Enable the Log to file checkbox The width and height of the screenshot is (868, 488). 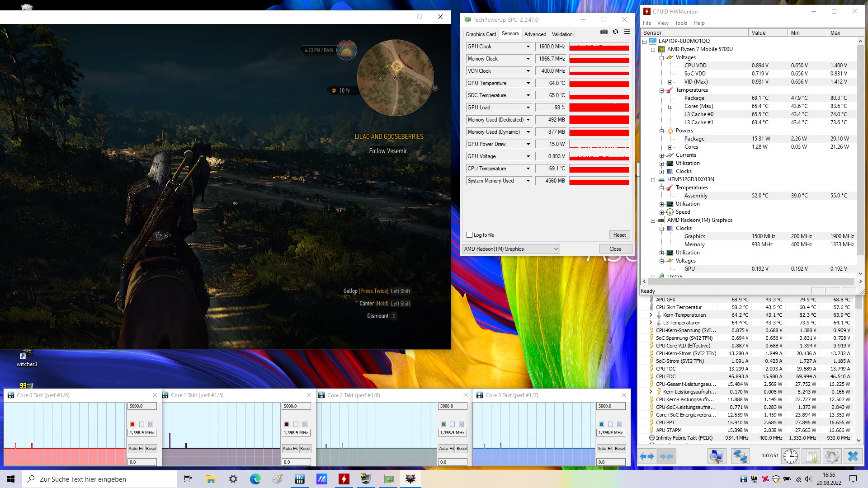pos(469,235)
